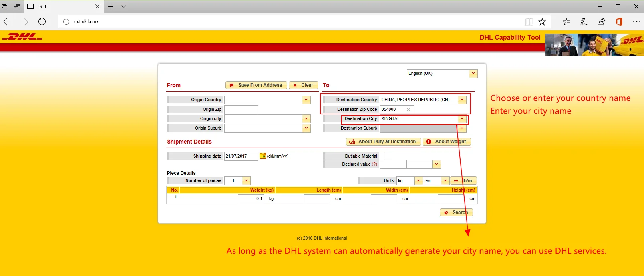Click the browser forward arrow

pyautogui.click(x=24, y=22)
